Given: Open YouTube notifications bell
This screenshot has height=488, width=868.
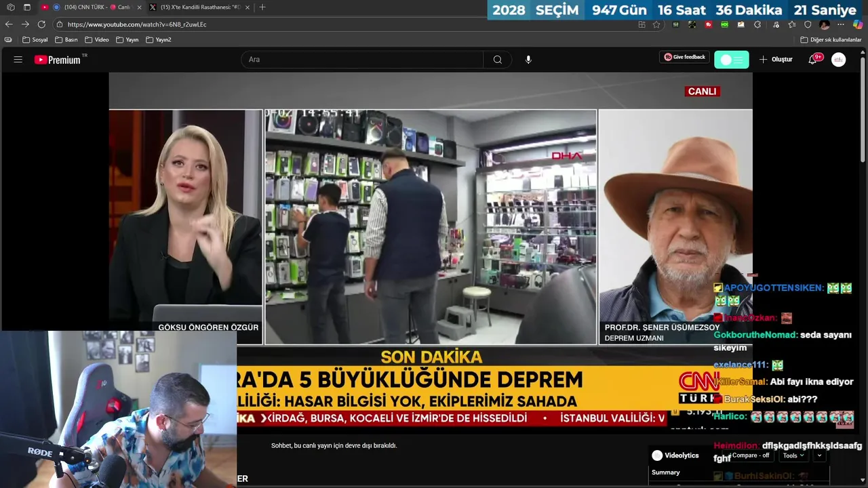Looking at the screenshot, I should click(812, 60).
